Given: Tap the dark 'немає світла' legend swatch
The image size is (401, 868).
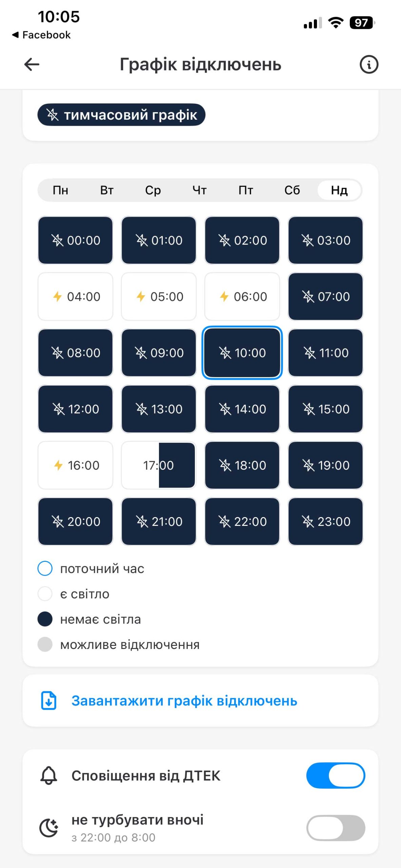Looking at the screenshot, I should point(45,619).
